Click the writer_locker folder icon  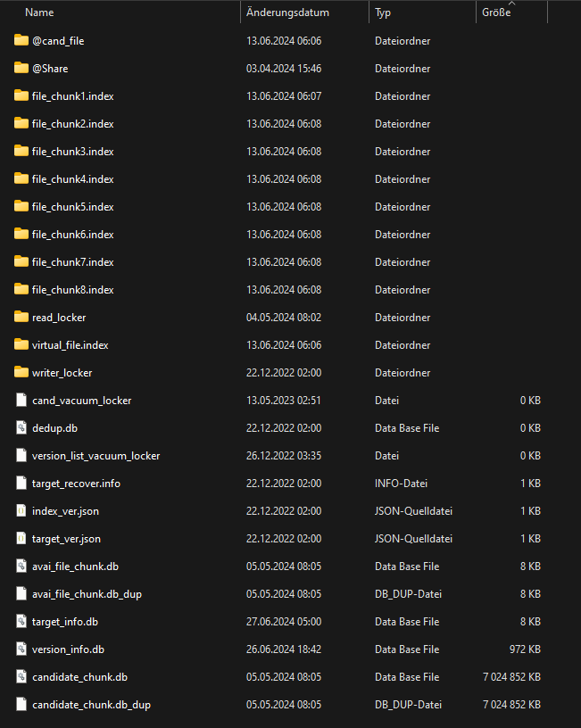click(x=21, y=373)
